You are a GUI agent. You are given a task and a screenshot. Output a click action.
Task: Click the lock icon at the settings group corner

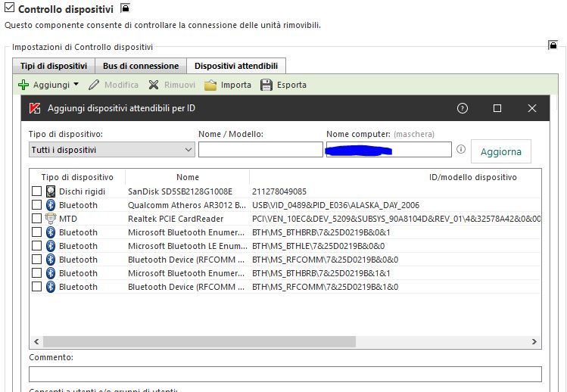click(553, 45)
